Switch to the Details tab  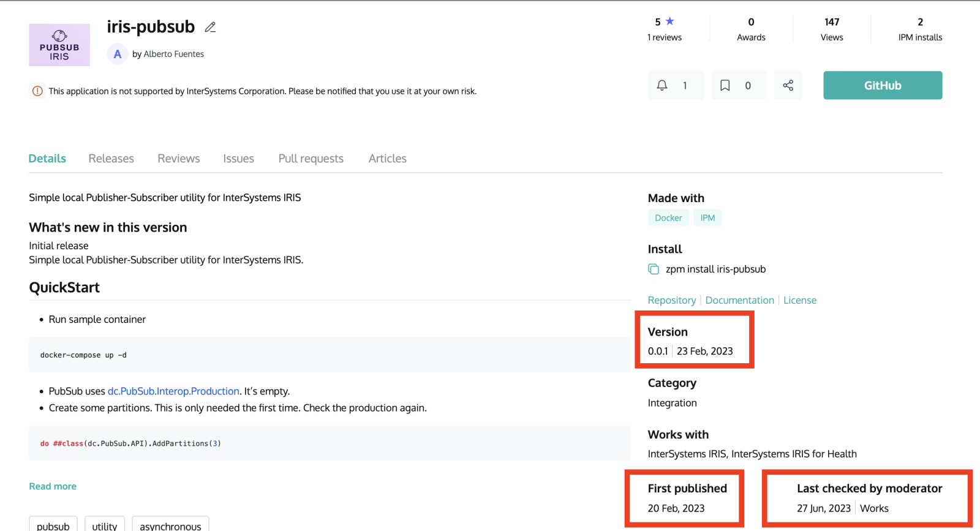click(x=47, y=159)
